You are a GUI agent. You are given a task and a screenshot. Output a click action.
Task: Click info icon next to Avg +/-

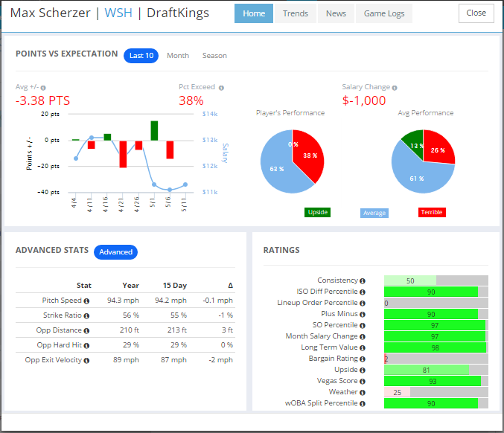[x=43, y=88]
